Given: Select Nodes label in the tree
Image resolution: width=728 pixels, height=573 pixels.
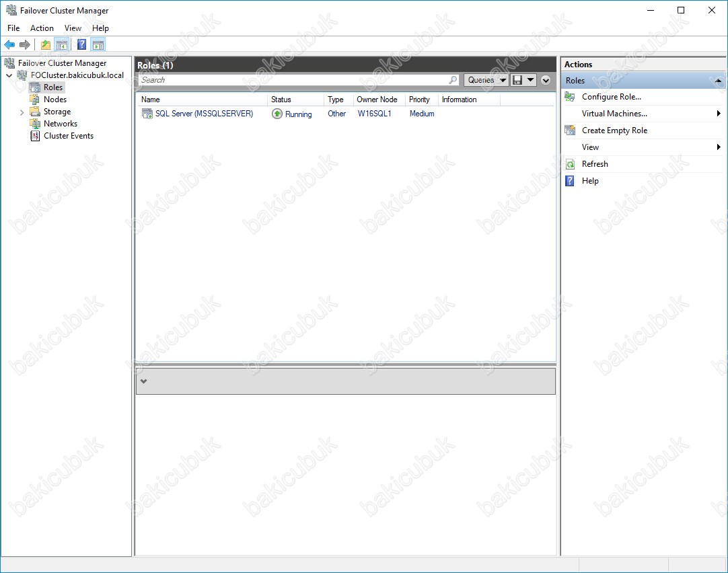Looking at the screenshot, I should (x=54, y=100).
